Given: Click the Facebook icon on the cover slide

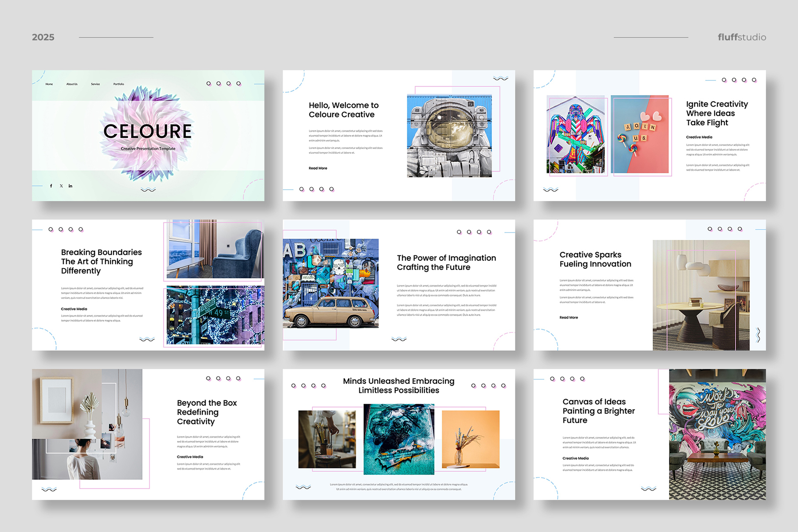Looking at the screenshot, I should pyautogui.click(x=51, y=186).
